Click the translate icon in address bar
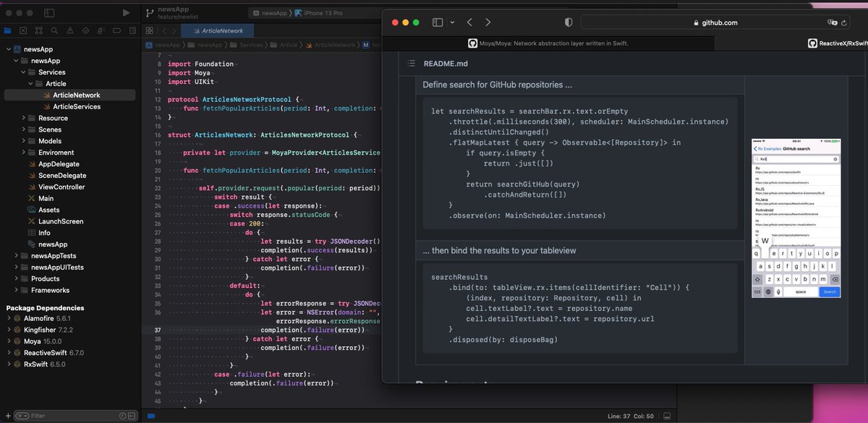This screenshot has width=868, height=423. point(832,22)
